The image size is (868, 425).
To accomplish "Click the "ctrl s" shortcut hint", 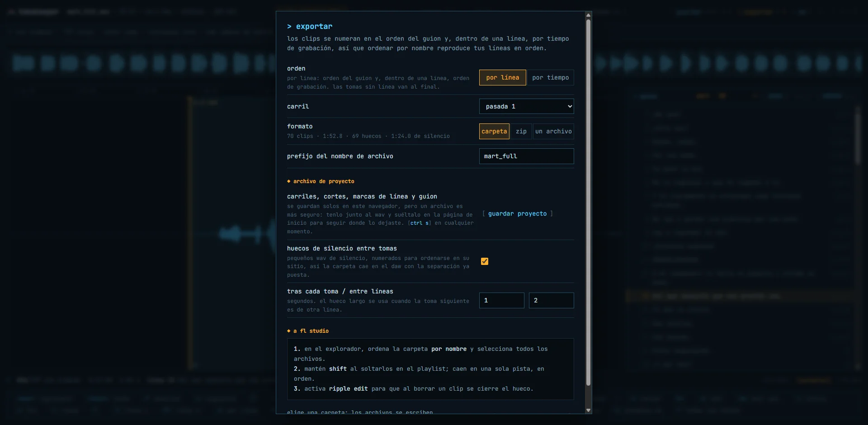I will click(420, 223).
